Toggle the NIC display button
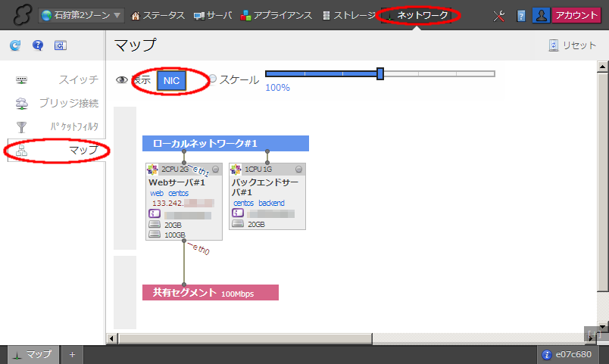Image resolution: width=609 pixels, height=364 pixels. click(x=171, y=79)
